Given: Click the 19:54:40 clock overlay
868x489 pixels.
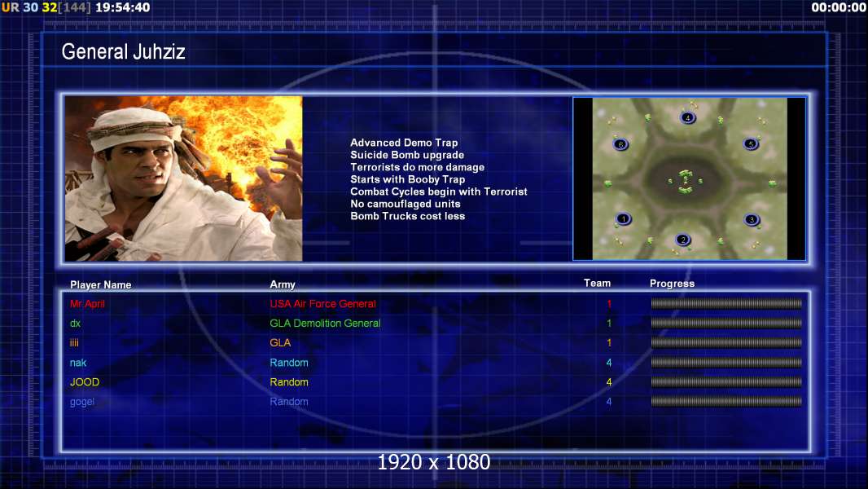Looking at the screenshot, I should (x=122, y=8).
